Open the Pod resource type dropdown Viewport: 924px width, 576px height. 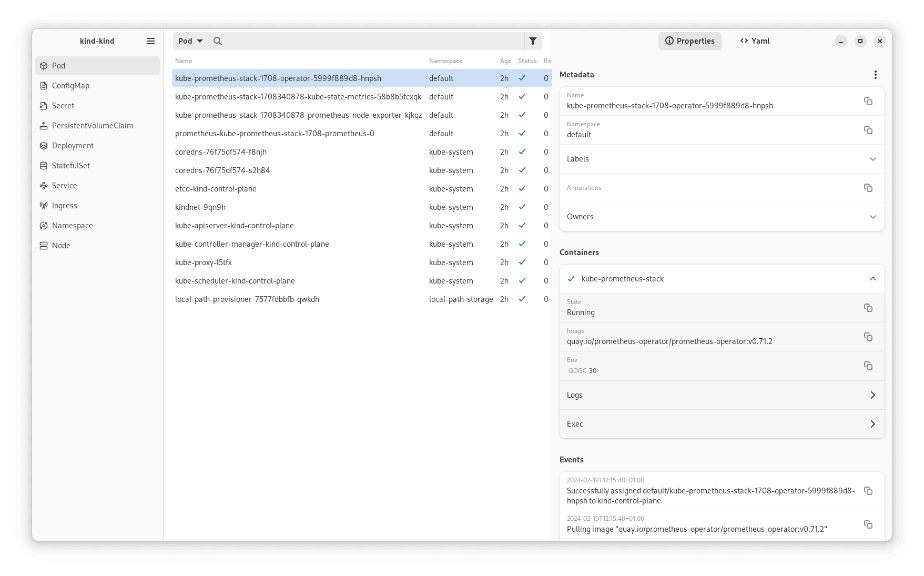[x=190, y=41]
